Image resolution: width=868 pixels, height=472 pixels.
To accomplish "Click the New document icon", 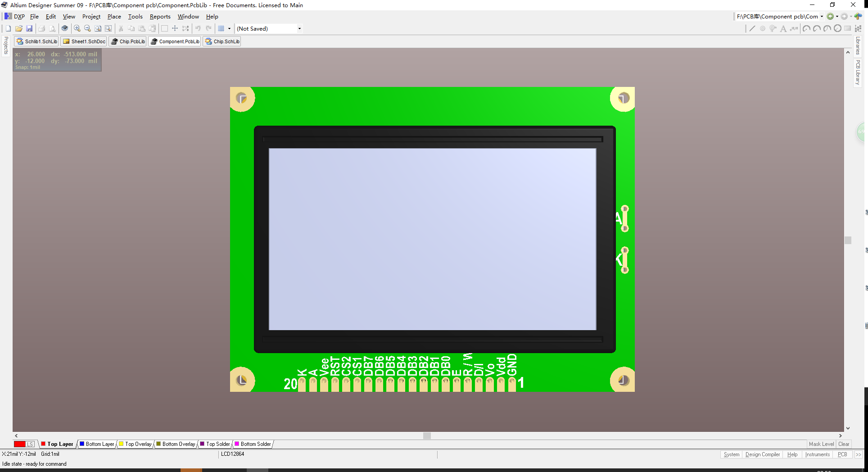I will point(8,28).
